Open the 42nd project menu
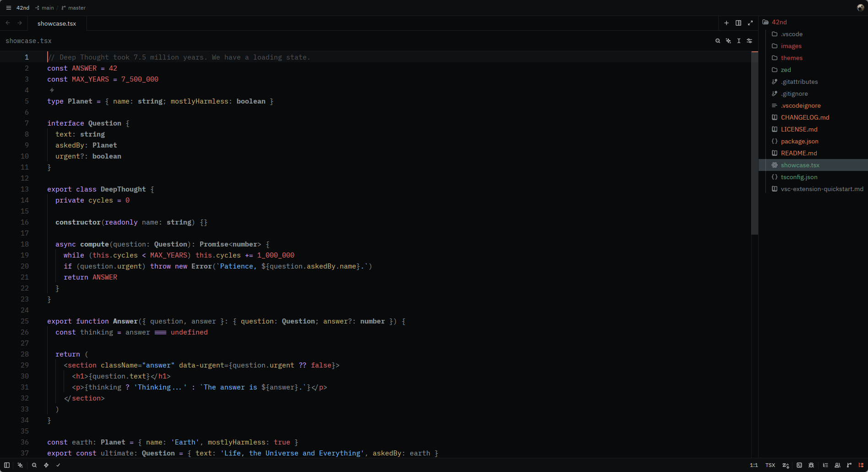This screenshot has width=868, height=472. coord(23,8)
